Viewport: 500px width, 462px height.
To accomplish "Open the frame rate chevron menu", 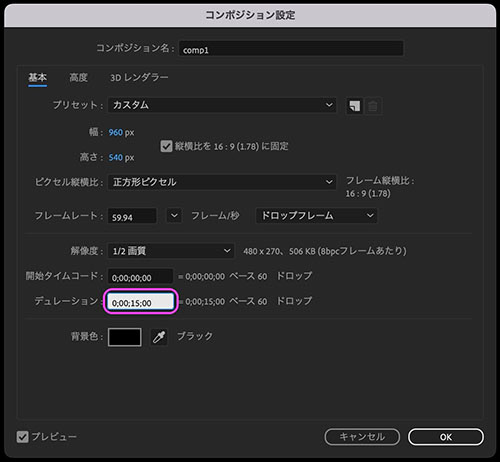I will pos(174,216).
